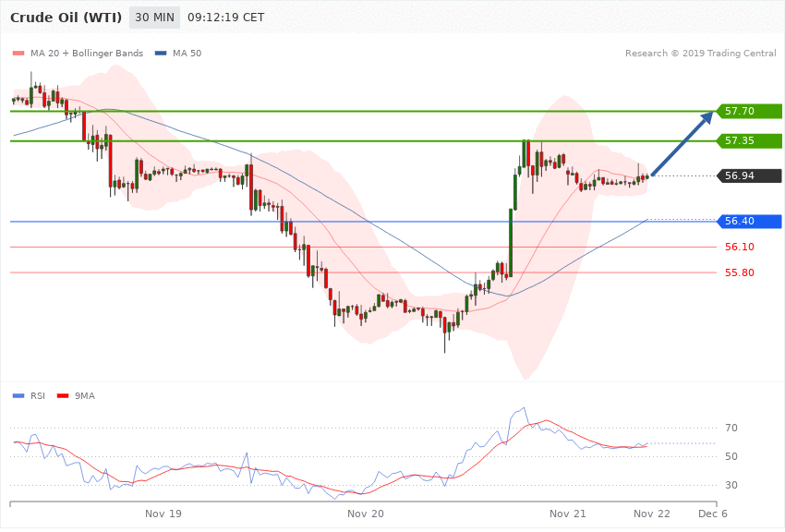Click the Crude Oil (WTI) title
Image resolution: width=785 pixels, height=532 pixels.
coord(66,18)
